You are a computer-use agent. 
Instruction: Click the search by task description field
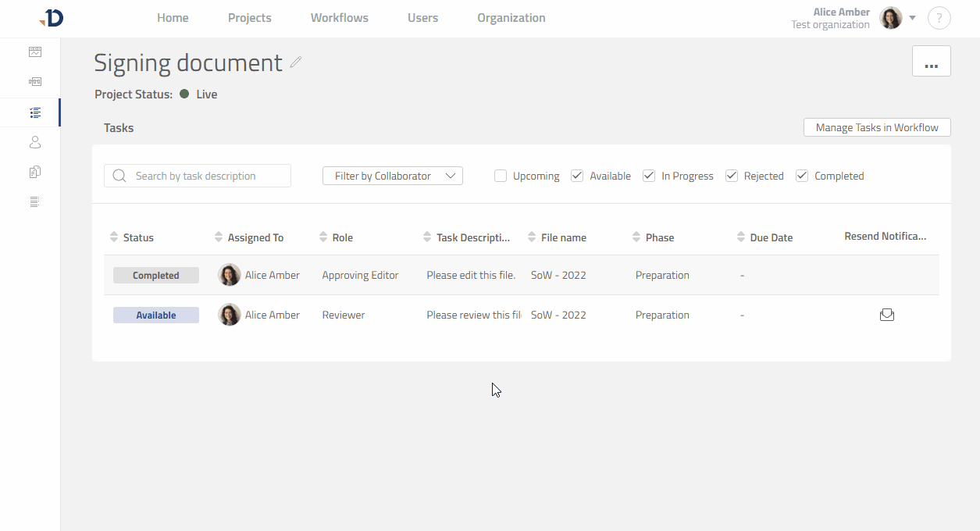pyautogui.click(x=197, y=176)
